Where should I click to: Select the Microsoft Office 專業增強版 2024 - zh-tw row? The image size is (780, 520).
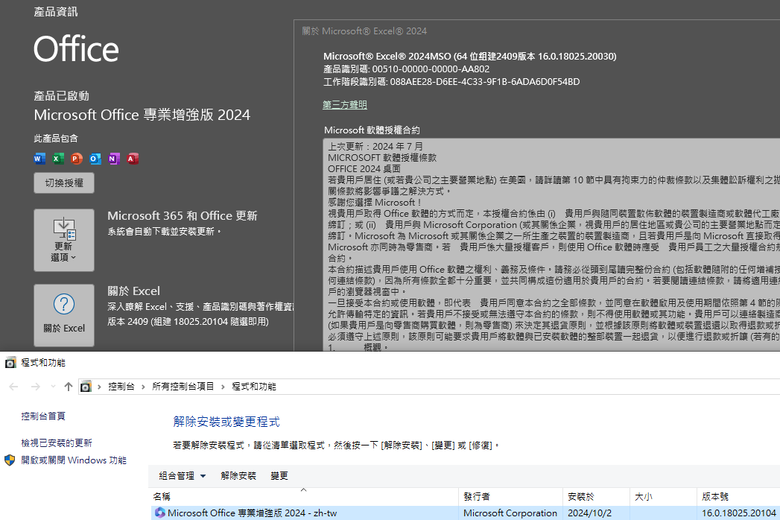pyautogui.click(x=466, y=513)
